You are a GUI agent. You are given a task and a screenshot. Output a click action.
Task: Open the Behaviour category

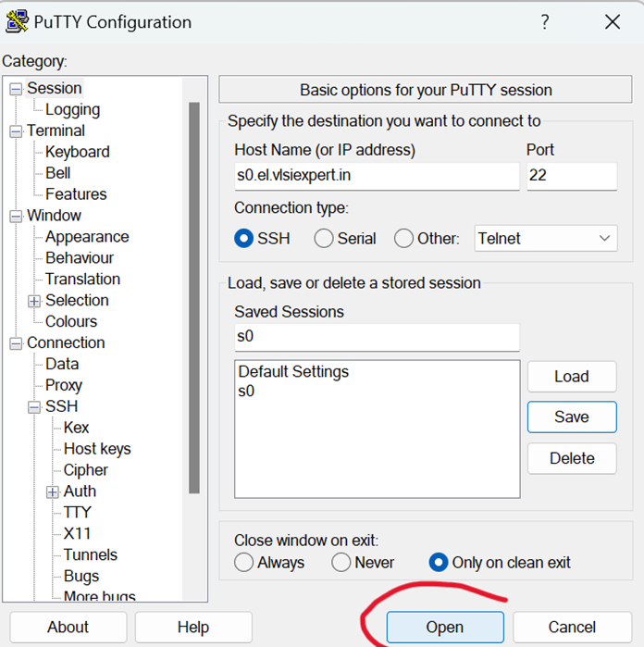[x=80, y=258]
